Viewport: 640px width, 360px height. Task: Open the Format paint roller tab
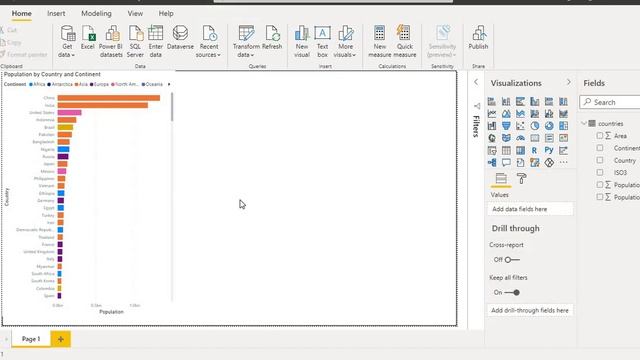point(521,178)
